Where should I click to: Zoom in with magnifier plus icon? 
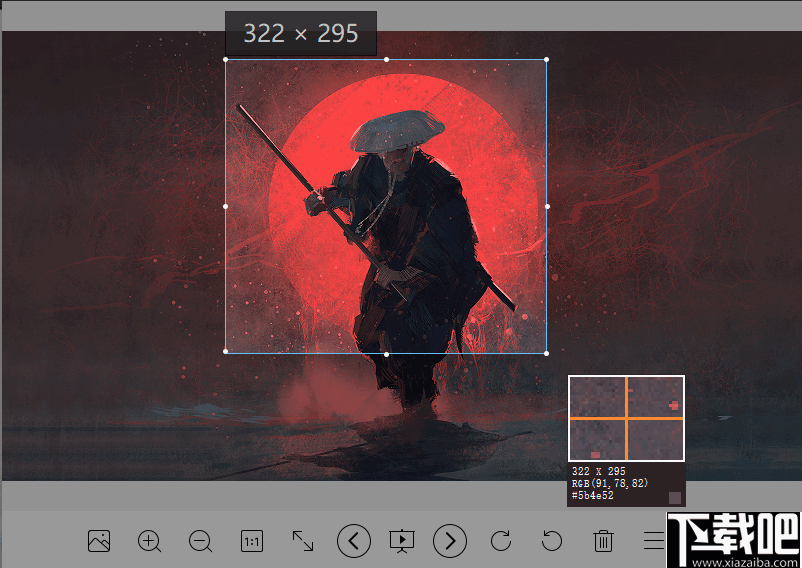pos(149,541)
